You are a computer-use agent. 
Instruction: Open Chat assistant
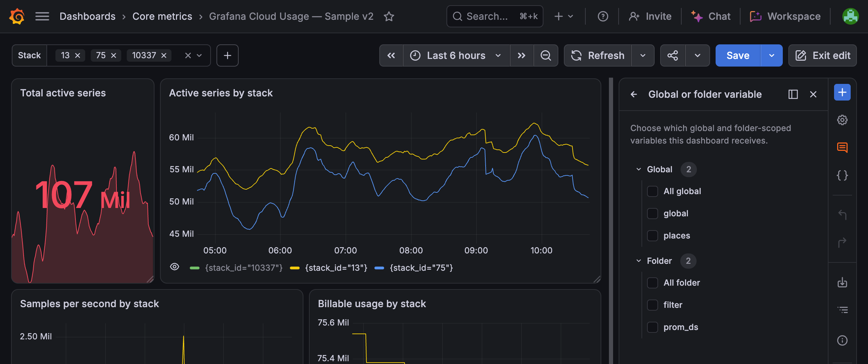click(x=711, y=16)
